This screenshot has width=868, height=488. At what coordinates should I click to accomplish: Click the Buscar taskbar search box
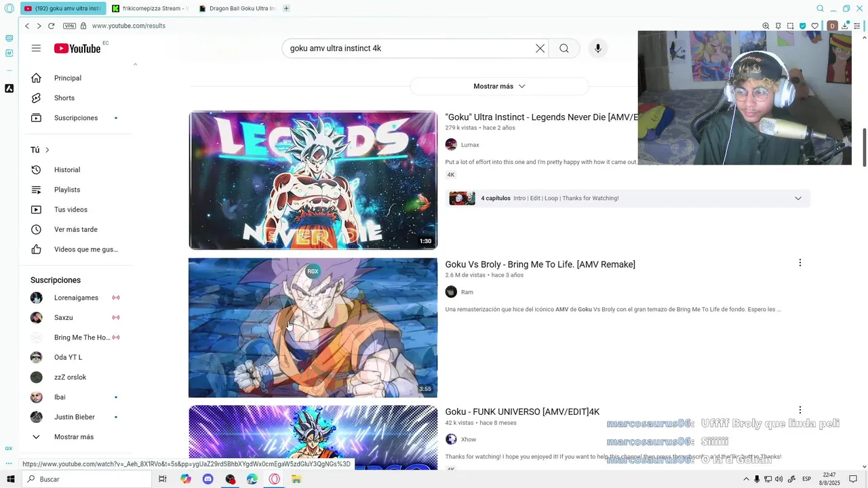click(87, 479)
